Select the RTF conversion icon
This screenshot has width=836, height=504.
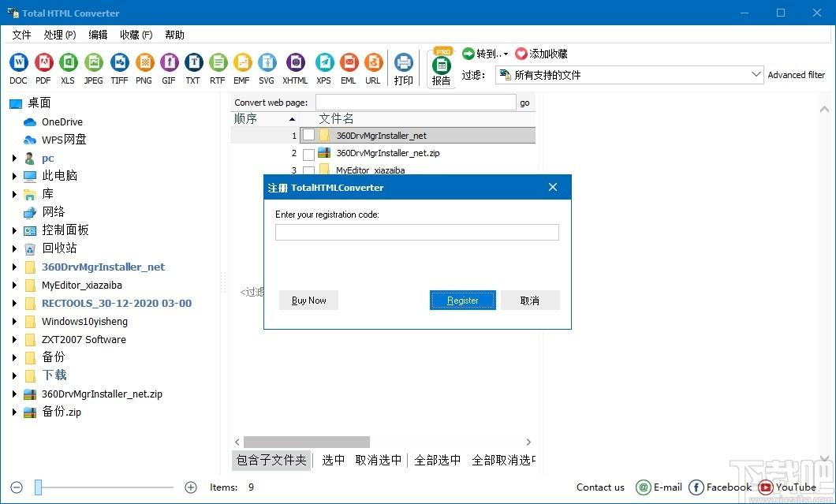coord(218,62)
